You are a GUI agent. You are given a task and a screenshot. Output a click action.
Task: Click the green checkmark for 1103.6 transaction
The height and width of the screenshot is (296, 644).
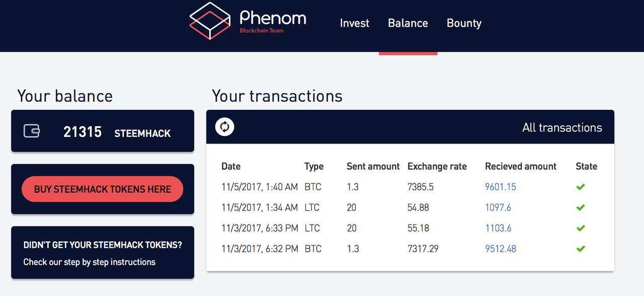tap(581, 228)
